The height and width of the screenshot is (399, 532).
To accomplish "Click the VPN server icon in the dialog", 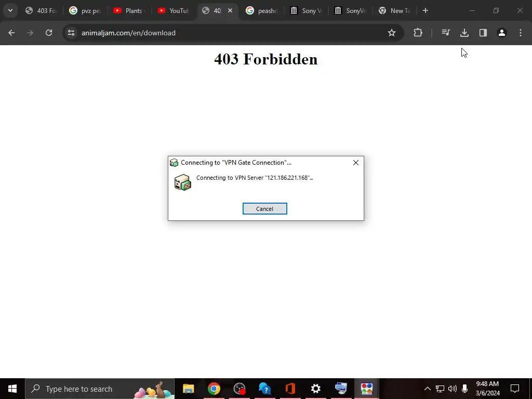I will tap(182, 182).
